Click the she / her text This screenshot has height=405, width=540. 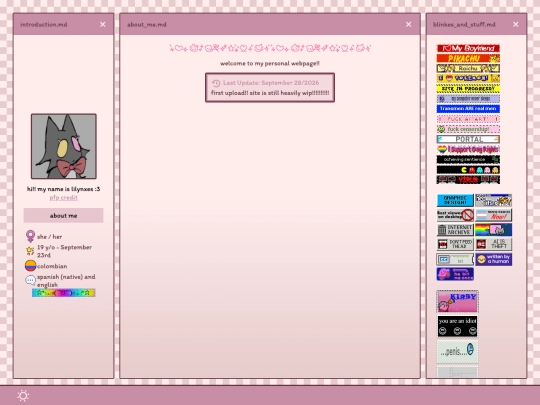click(x=50, y=237)
